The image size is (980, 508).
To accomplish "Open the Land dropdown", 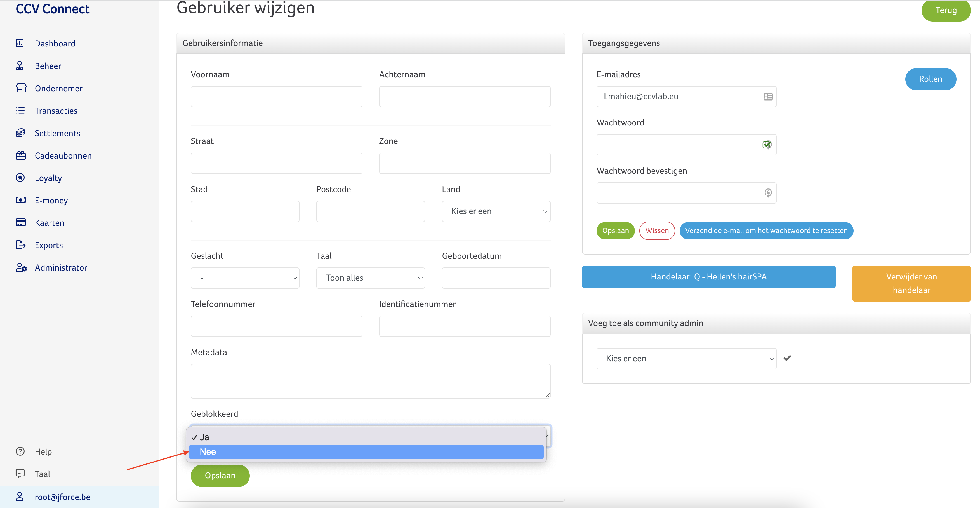I will [496, 211].
